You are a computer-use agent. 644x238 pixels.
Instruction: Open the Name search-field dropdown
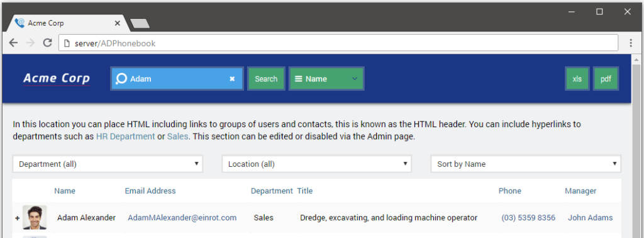tap(326, 79)
